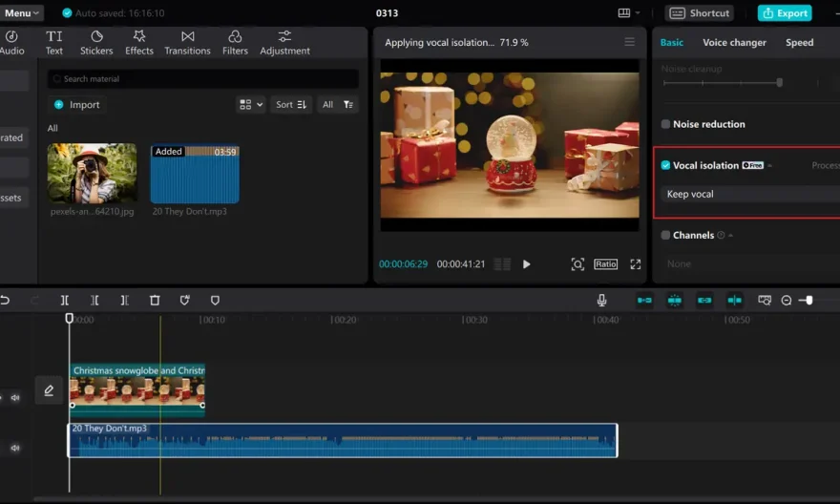Click the delete clip trash icon
This screenshot has height=504, width=840.
(155, 301)
